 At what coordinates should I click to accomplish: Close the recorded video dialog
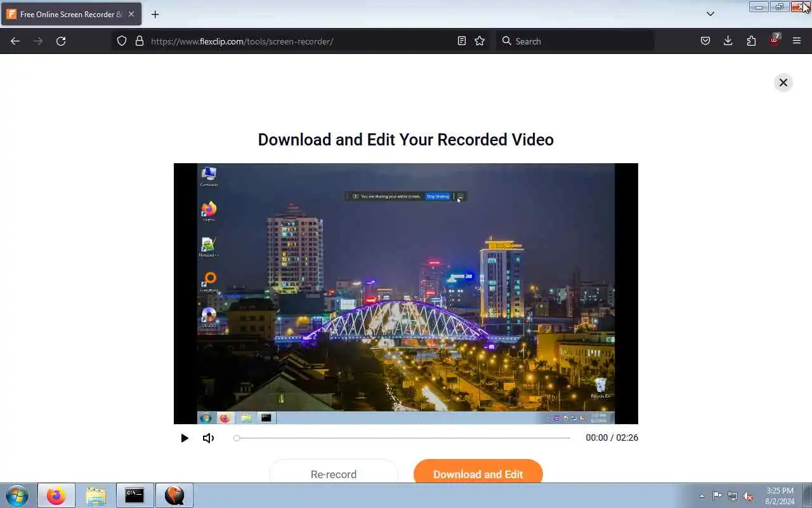click(x=783, y=83)
